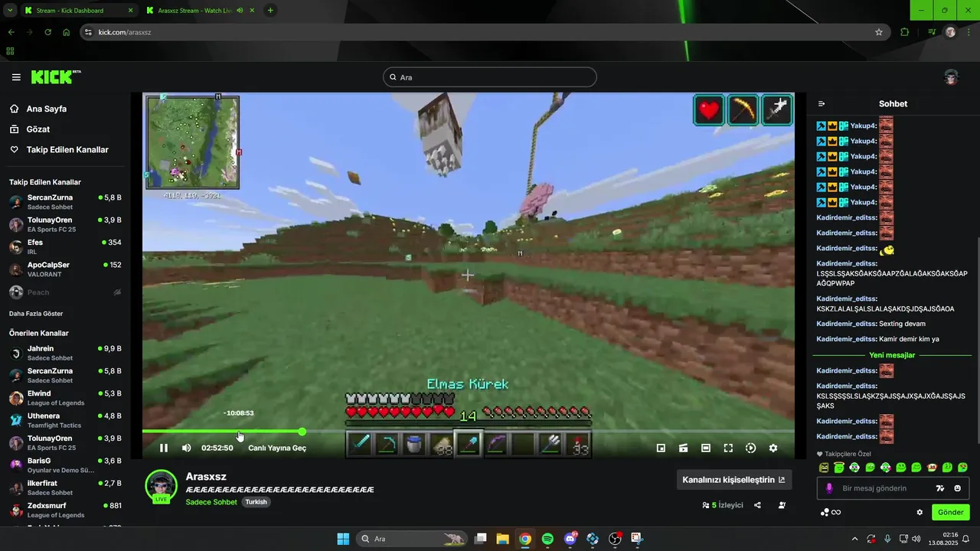Mute the video player volume
980x551 pixels.
click(x=186, y=448)
